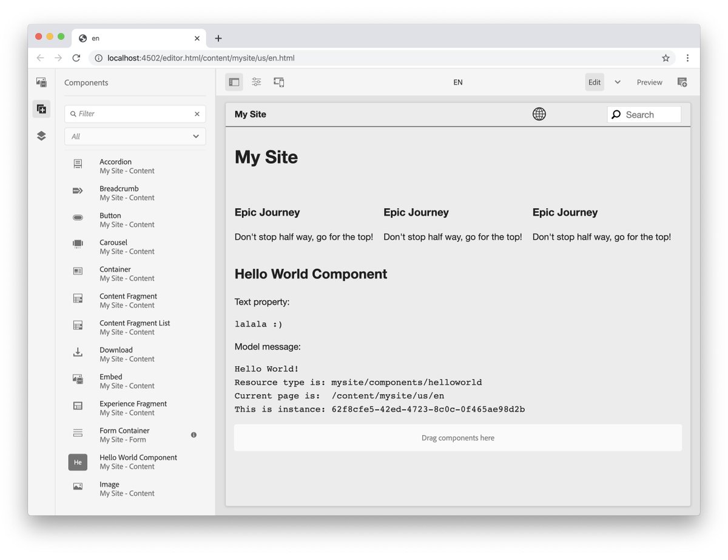Bookmark this page with the star
Viewport: 728px width, 560px height.
(x=666, y=58)
